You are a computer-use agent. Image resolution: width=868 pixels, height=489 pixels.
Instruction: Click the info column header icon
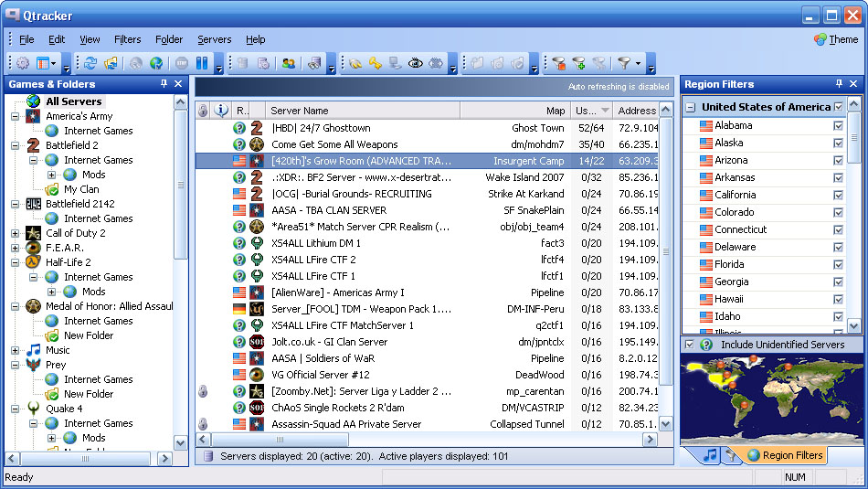[x=221, y=111]
